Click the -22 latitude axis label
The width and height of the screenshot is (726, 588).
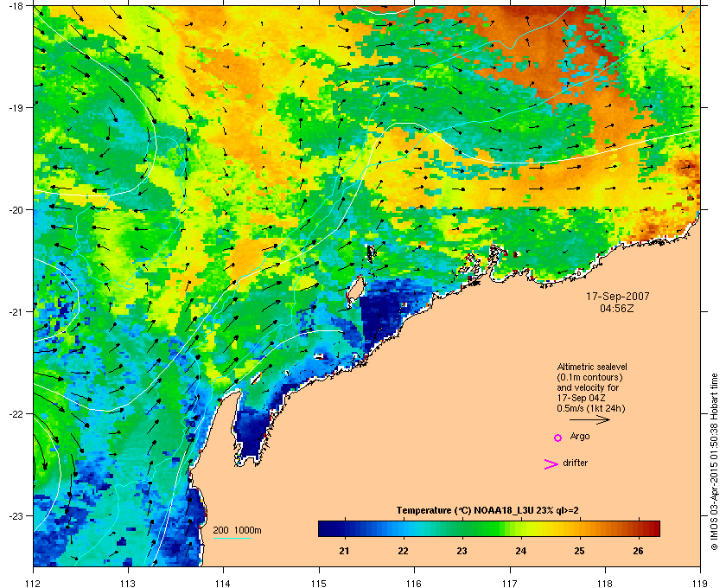pos(16,413)
